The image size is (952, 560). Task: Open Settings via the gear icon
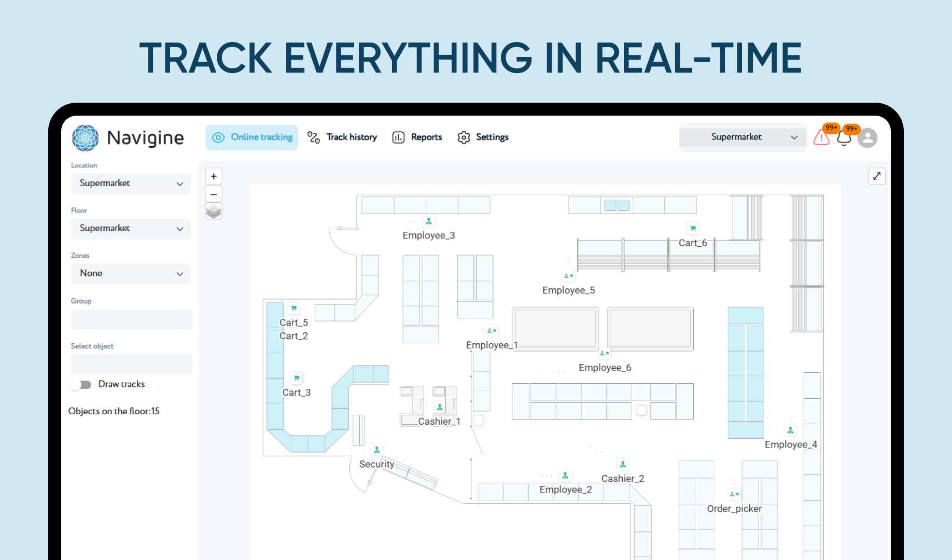[464, 137]
